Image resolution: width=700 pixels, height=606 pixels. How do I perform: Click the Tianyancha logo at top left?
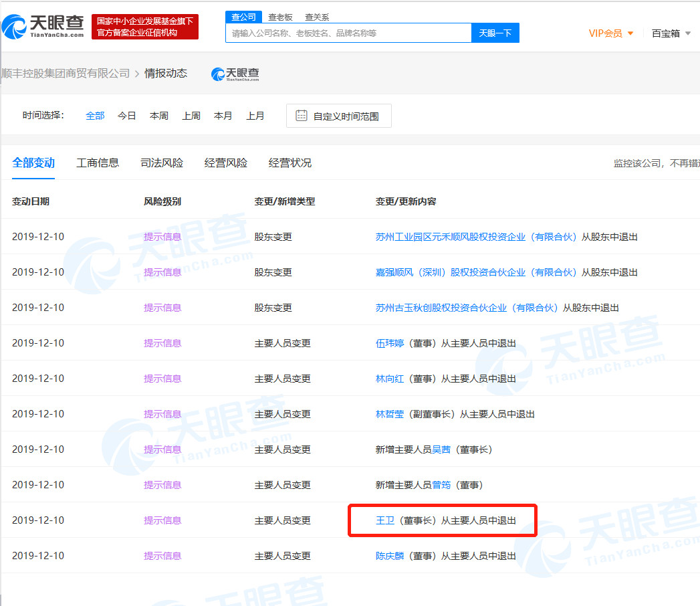pyautogui.click(x=43, y=26)
